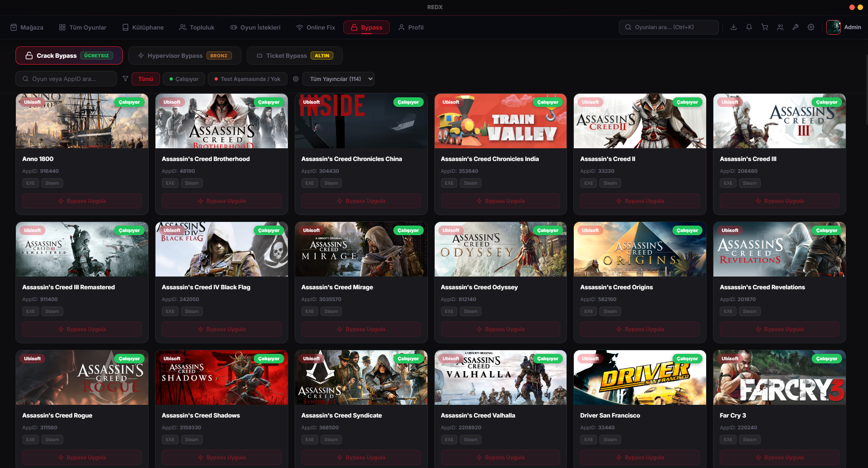Click AppID 242050 text

tap(180, 299)
